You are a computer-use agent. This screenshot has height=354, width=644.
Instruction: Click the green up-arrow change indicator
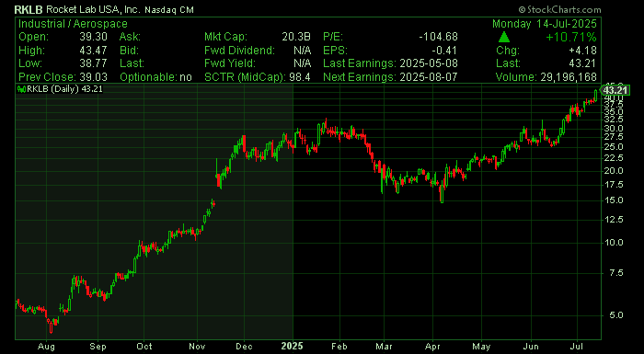(x=504, y=38)
